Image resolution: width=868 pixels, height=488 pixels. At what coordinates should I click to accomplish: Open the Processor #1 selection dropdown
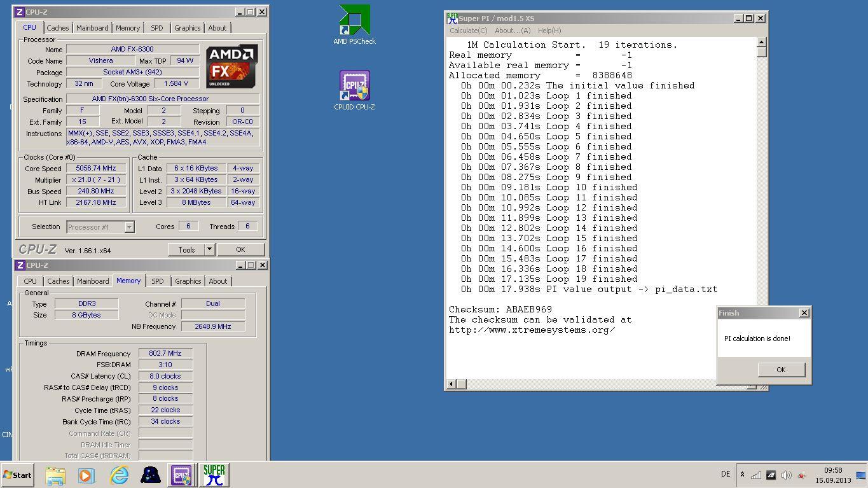pyautogui.click(x=100, y=227)
